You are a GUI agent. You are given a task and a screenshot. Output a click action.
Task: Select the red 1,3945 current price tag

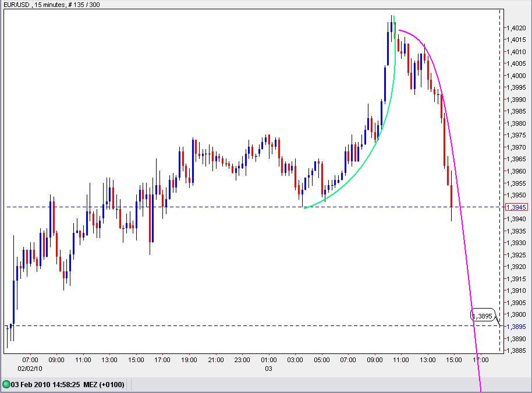pos(516,207)
